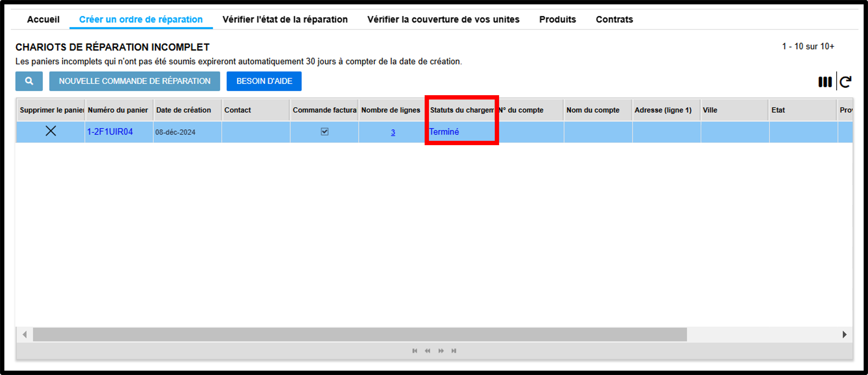Open Vérifier l'état de la réparation tab

coord(285,20)
